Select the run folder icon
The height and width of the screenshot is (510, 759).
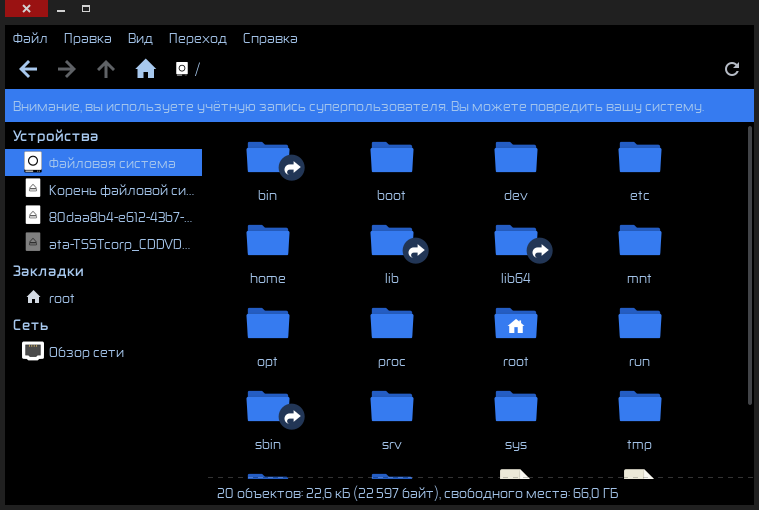(x=639, y=323)
